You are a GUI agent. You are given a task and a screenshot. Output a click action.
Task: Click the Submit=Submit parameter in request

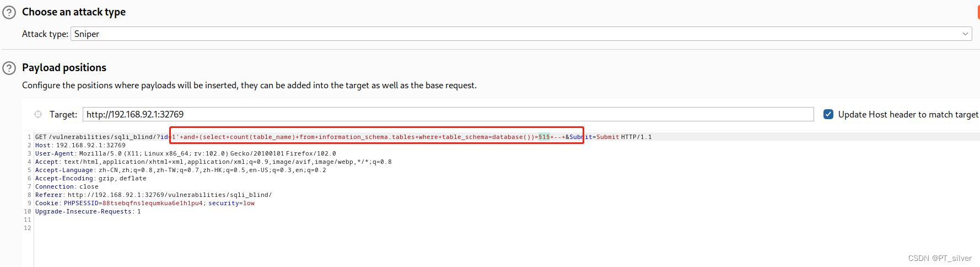[x=594, y=137]
